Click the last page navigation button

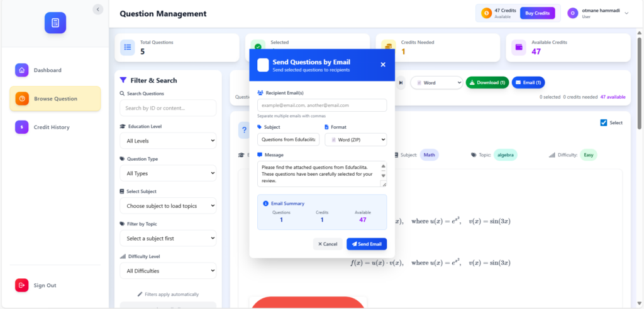point(401,82)
